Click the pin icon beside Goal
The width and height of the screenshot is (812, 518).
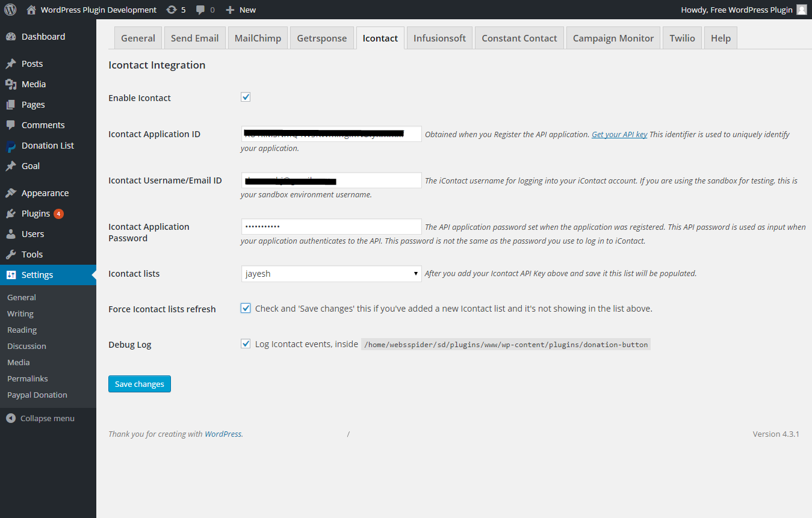(x=11, y=166)
